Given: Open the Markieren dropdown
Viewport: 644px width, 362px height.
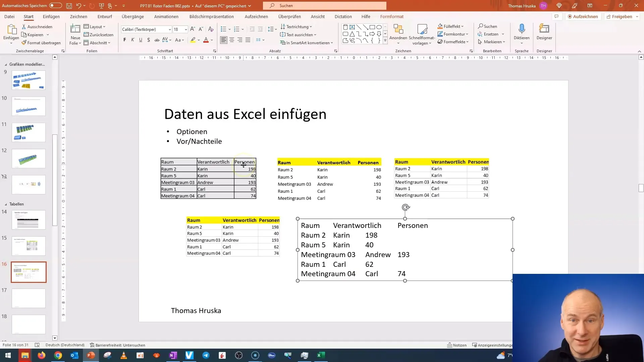Looking at the screenshot, I should click(x=491, y=42).
